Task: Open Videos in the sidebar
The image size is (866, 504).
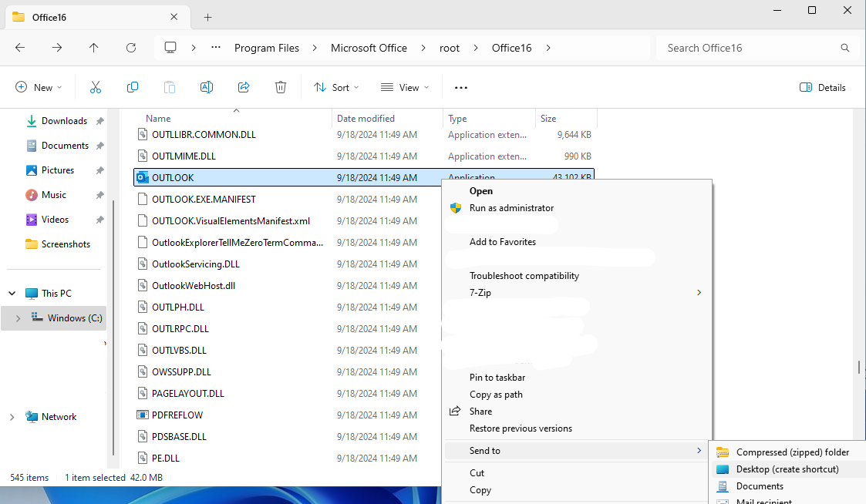Action: (x=56, y=220)
